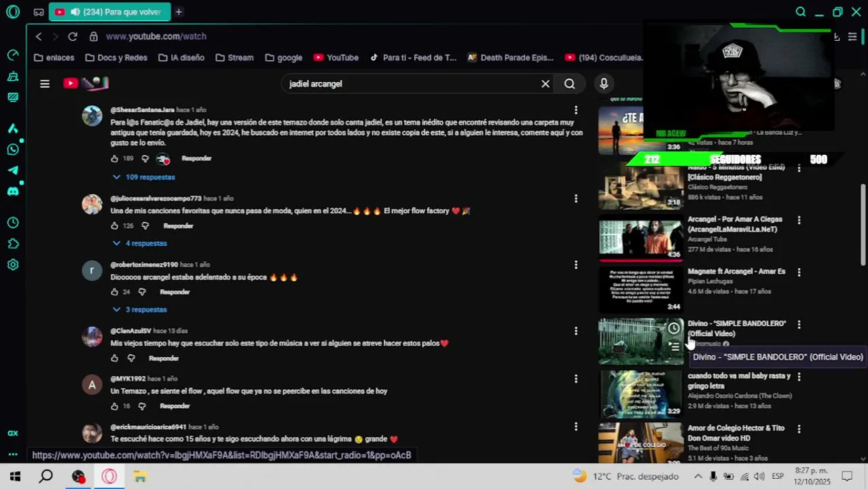Image resolution: width=868 pixels, height=489 pixels.
Task: Open the Windows notification center
Action: 847,477
